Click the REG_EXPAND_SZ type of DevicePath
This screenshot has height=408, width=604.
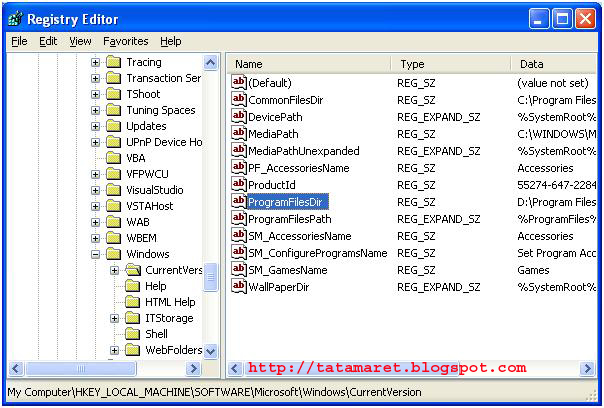pyautogui.click(x=439, y=117)
